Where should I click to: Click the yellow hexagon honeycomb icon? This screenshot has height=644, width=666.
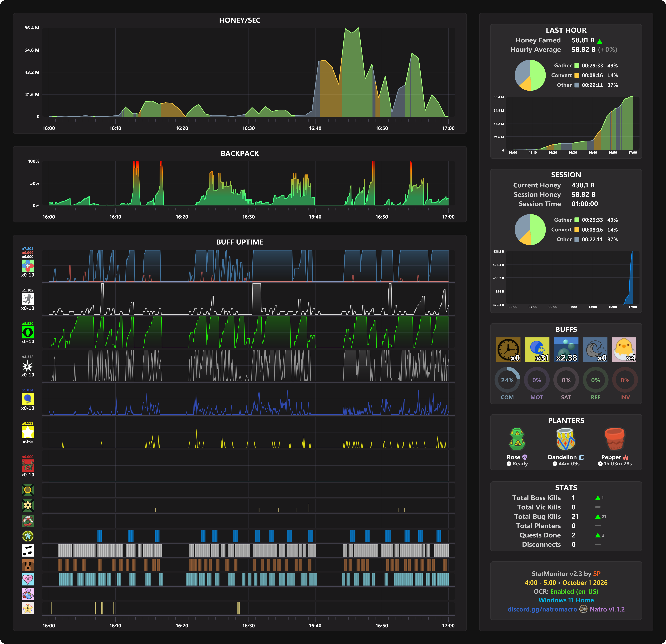(x=28, y=490)
